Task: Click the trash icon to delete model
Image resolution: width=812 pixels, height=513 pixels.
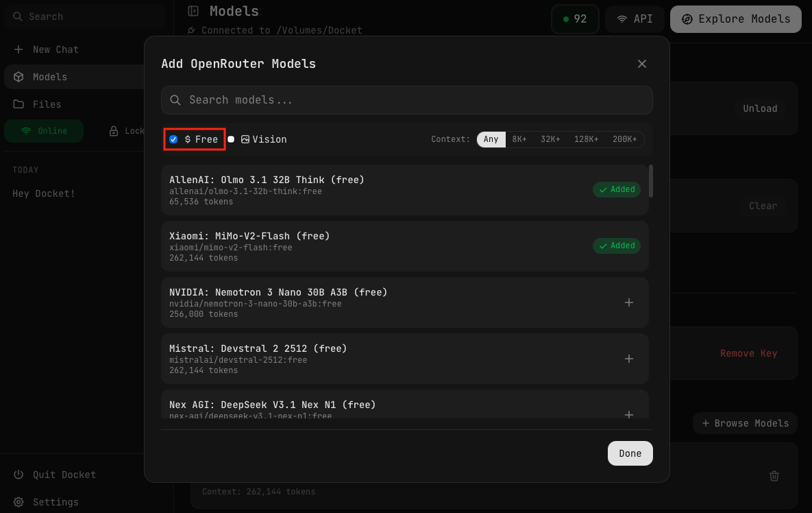Action: (x=774, y=475)
